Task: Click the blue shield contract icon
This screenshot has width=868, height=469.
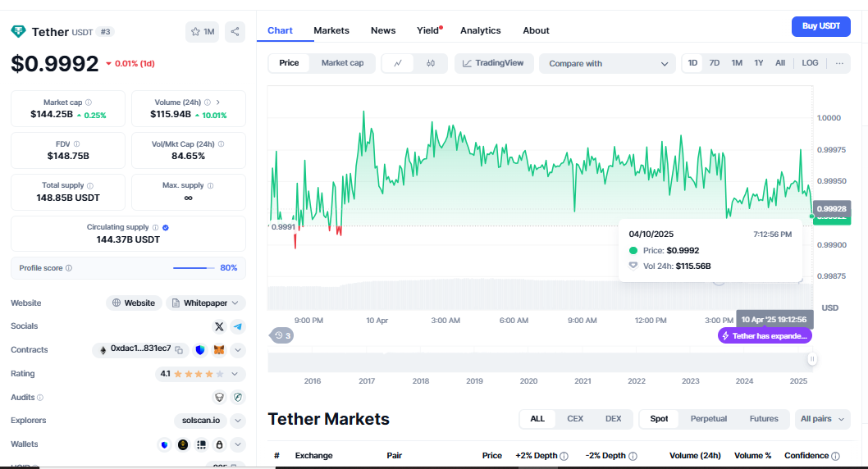Action: (200, 350)
